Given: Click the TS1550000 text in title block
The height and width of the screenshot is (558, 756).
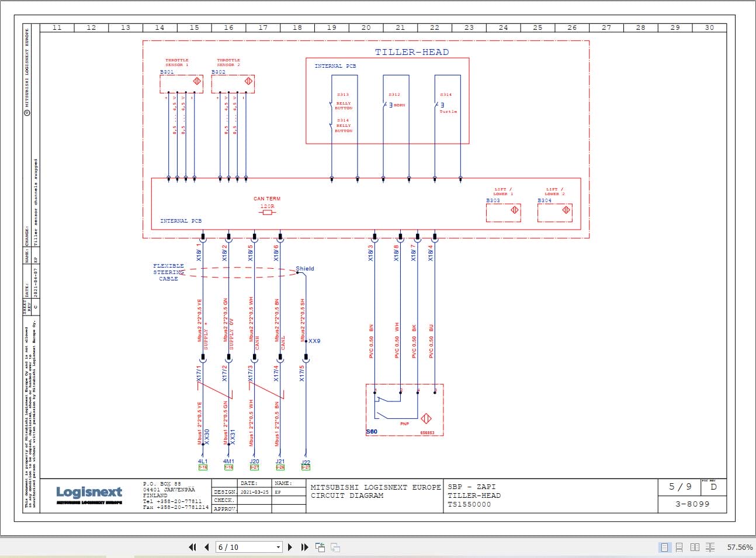Looking at the screenshot, I should click(x=470, y=505).
